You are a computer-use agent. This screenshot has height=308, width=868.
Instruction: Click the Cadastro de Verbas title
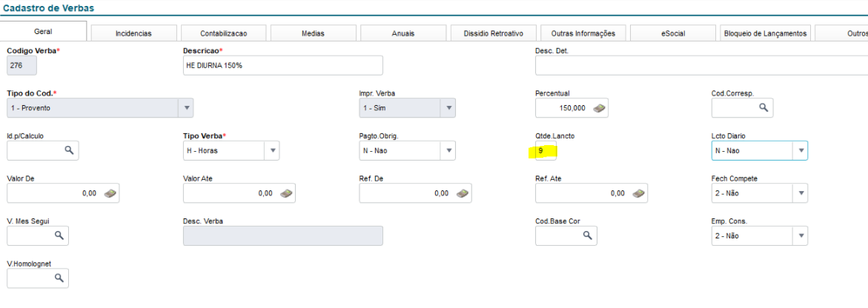click(49, 7)
